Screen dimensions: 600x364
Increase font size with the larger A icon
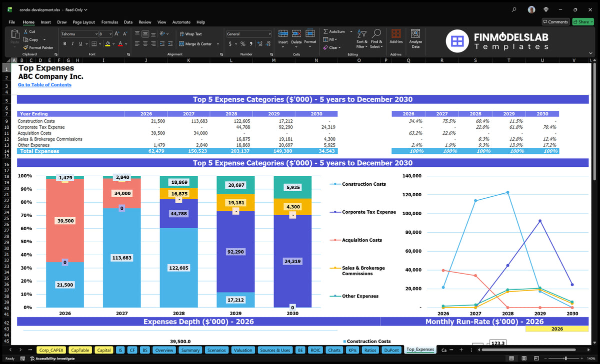(117, 34)
